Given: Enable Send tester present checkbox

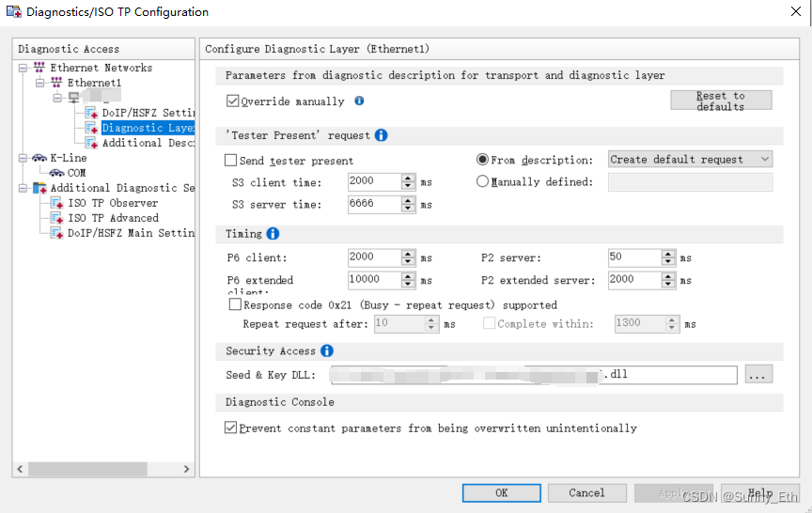Looking at the screenshot, I should coord(230,160).
